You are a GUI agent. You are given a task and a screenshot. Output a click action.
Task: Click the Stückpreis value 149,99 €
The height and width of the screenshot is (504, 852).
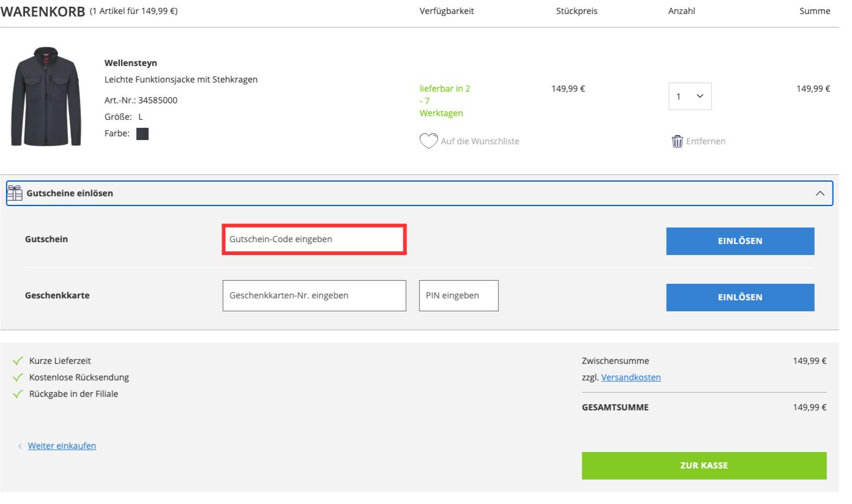coord(568,88)
